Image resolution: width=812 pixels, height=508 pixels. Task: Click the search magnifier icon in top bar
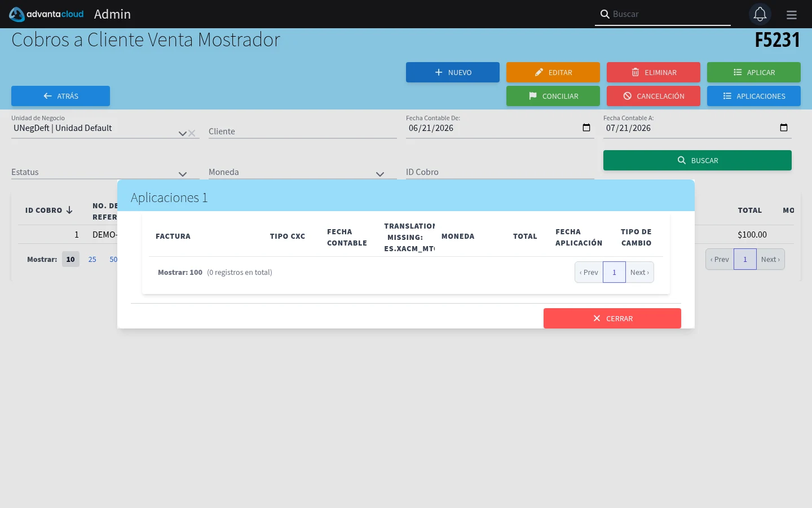pyautogui.click(x=604, y=14)
